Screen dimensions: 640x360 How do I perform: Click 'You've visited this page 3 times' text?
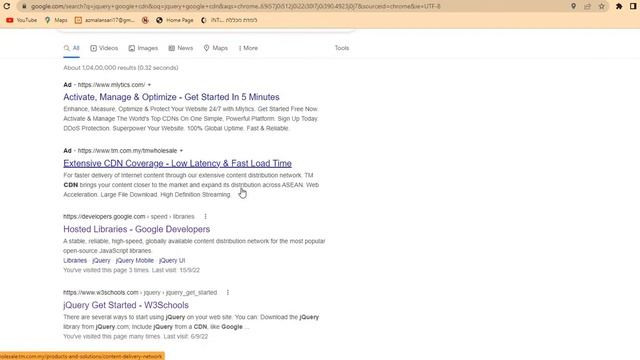coord(131,270)
